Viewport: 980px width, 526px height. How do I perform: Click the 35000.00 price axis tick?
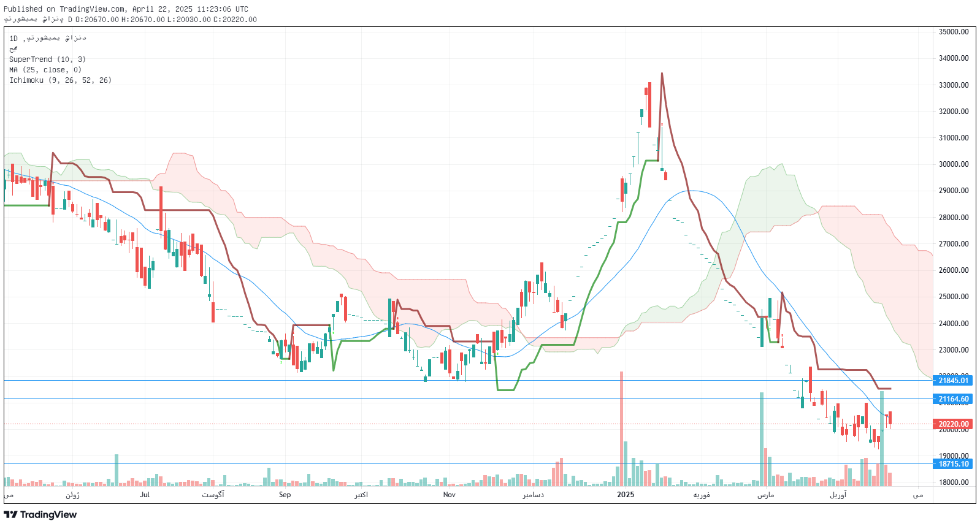(954, 32)
